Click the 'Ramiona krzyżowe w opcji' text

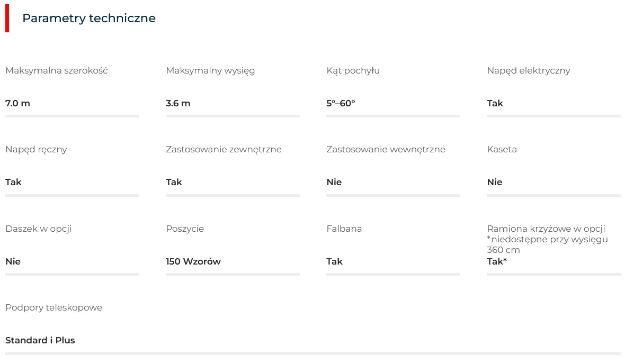click(546, 229)
